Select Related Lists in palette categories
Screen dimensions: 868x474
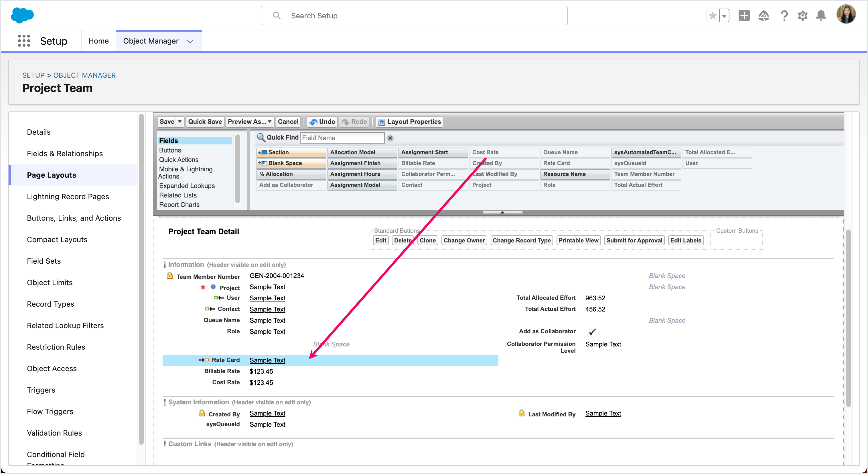coord(177,195)
